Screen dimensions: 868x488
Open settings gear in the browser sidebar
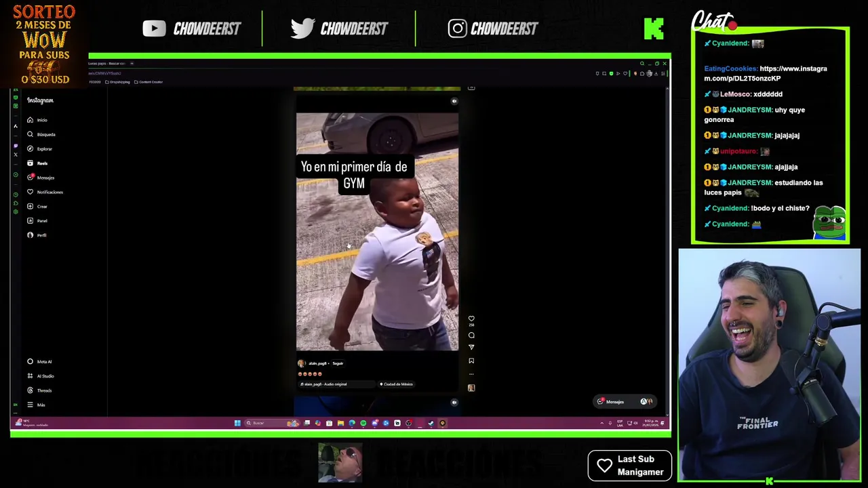pos(16,211)
